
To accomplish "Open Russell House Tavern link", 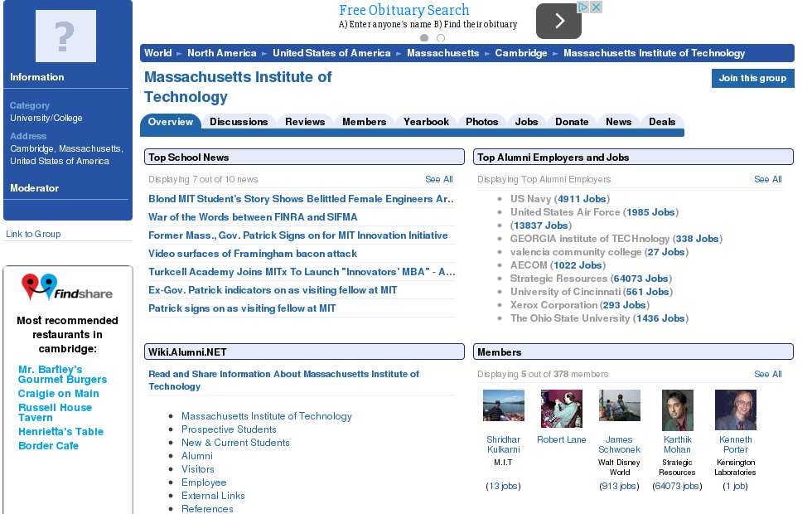I will [x=55, y=413].
